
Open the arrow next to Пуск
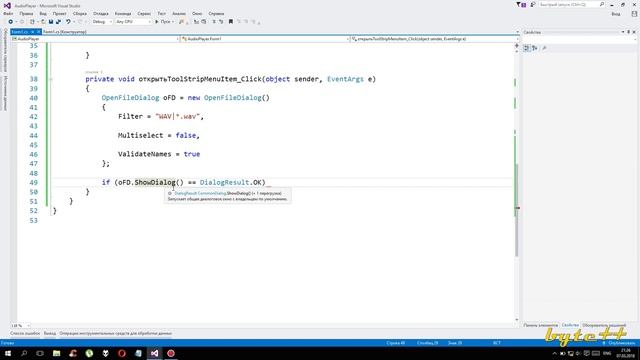coord(173,22)
